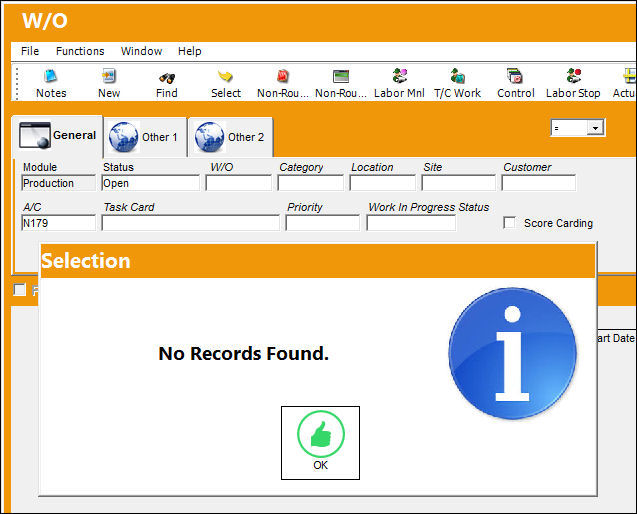Click the Work In Progress Status field

411,223
